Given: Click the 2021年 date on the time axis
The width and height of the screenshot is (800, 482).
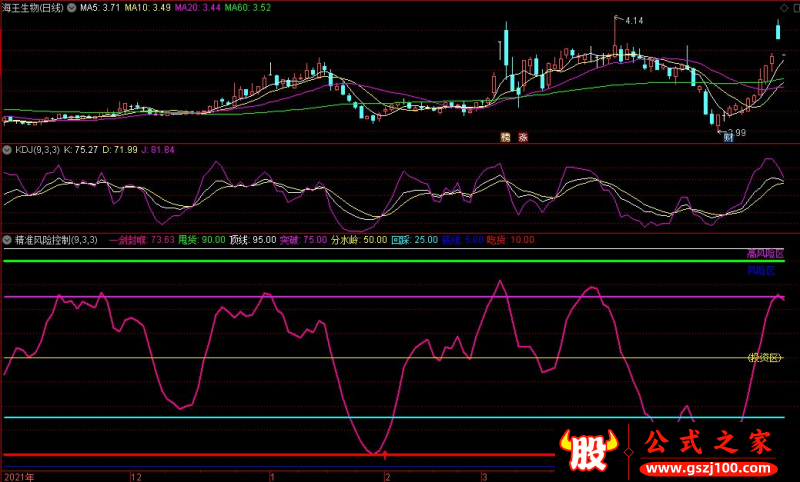Looking at the screenshot, I should (19, 477).
